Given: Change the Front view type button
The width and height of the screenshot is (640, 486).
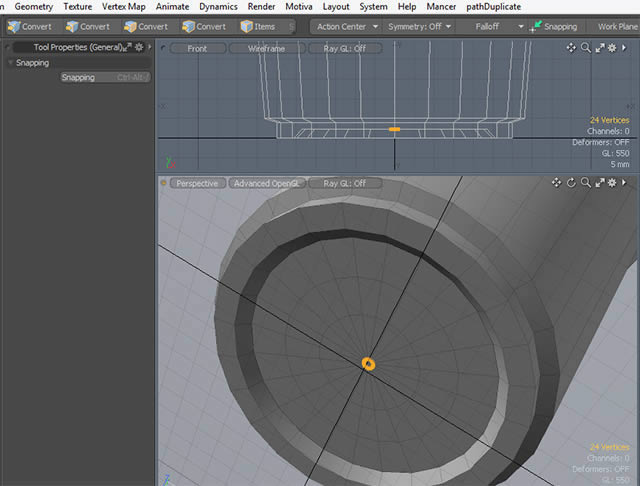Looking at the screenshot, I should tap(198, 49).
